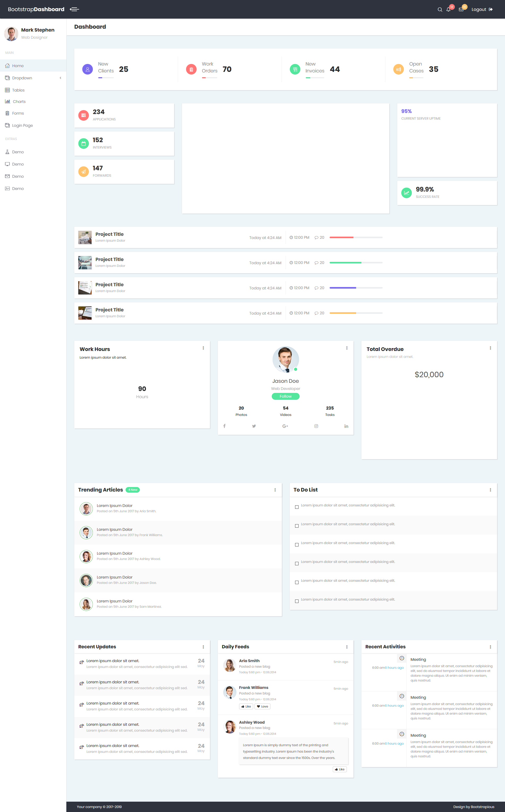
Task: Open the messages envelope icon
Action: [461, 9]
